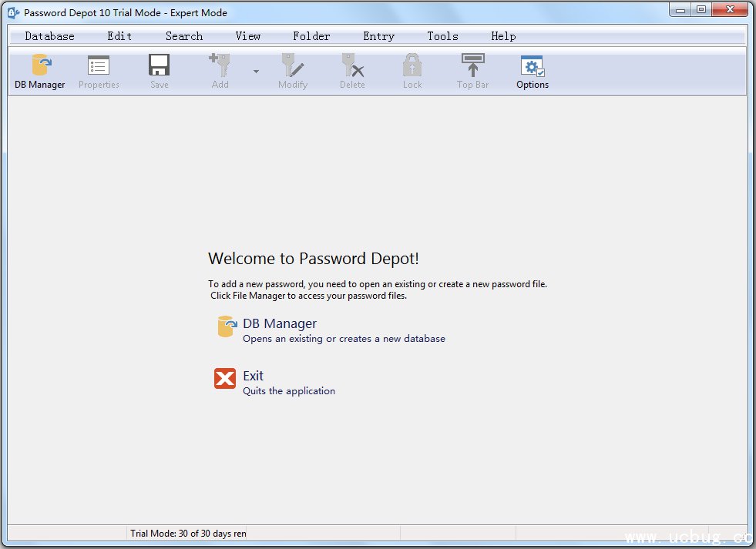Click the Password Depot title bar icon

[x=14, y=13]
